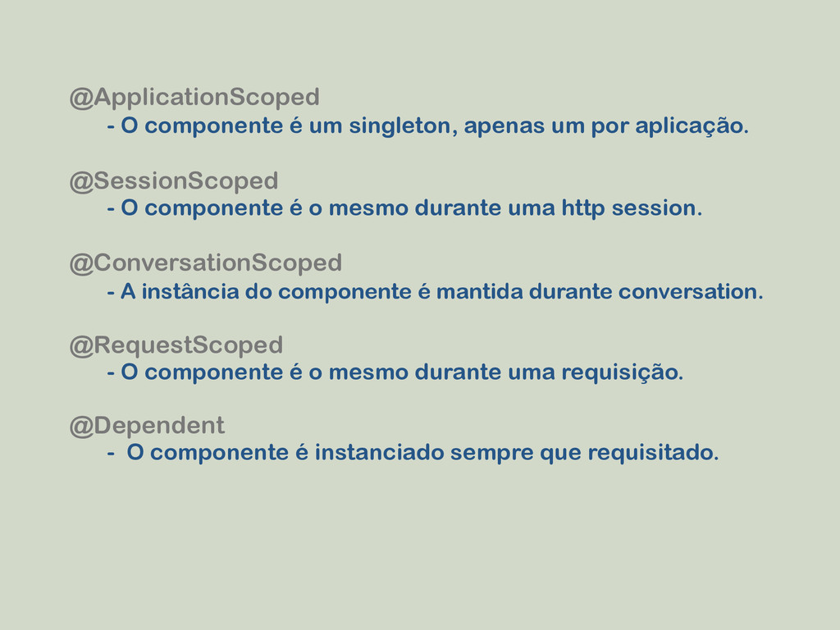Select the @RequestScoped heading
The image size is (840, 630).
(176, 346)
